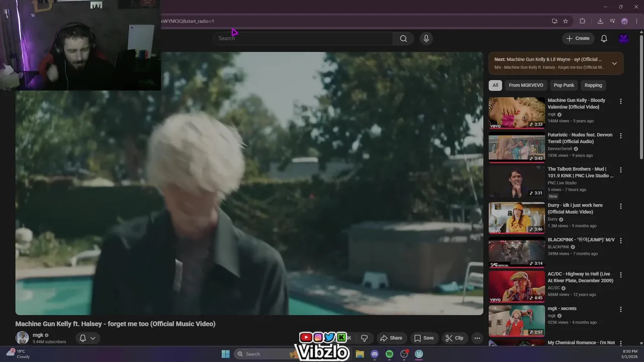Open the YouTube account avatar menu

(623, 39)
